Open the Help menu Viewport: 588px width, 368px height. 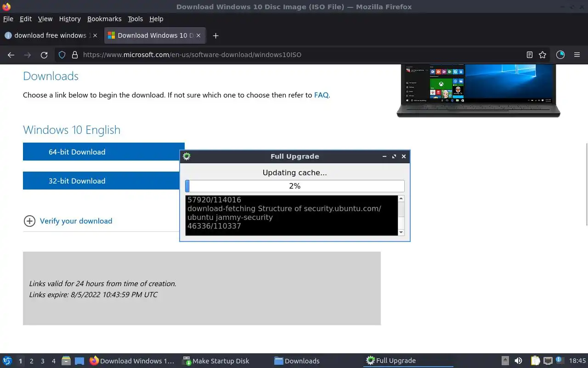156,19
